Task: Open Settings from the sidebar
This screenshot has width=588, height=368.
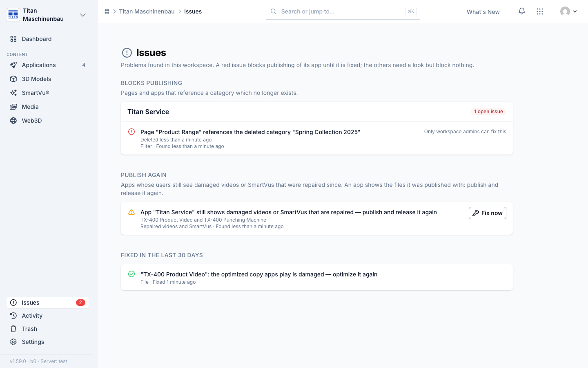Action: coord(47,342)
